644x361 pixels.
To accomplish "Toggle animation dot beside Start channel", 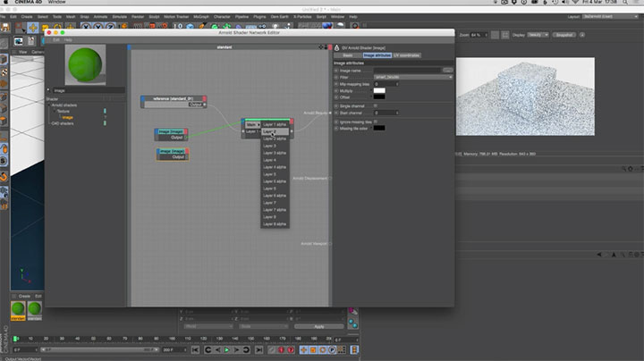I will (x=336, y=113).
